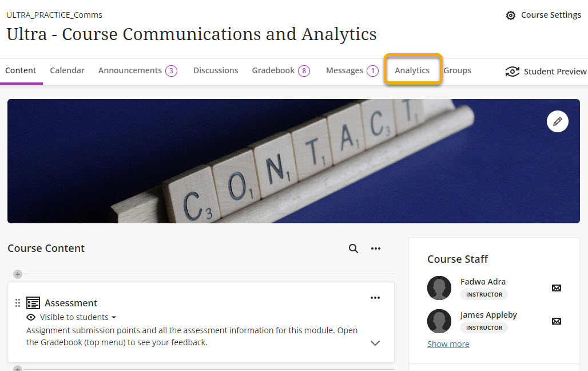Viewport: 588px width, 371px height.
Task: Click the Show more link under Course Staff
Action: pos(448,344)
